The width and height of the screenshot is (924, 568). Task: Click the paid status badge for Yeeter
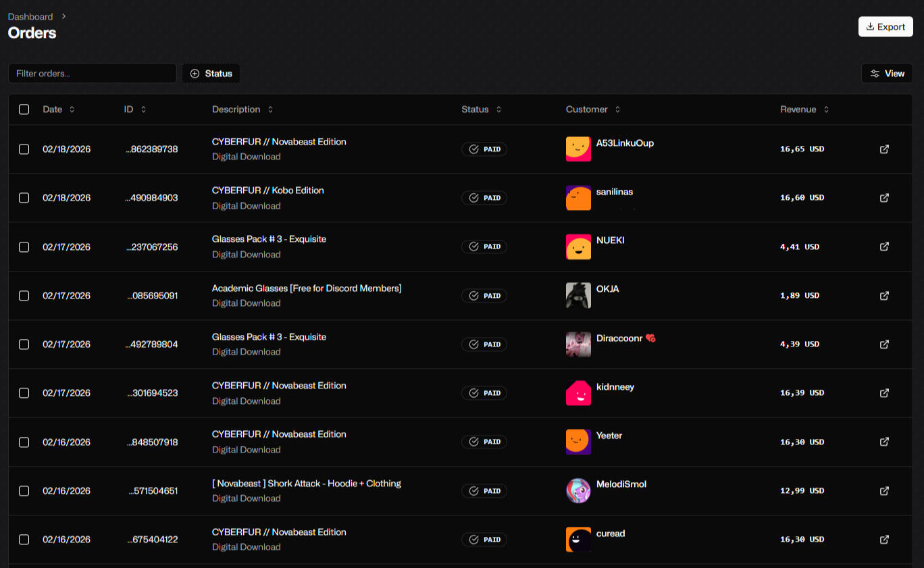[484, 442]
